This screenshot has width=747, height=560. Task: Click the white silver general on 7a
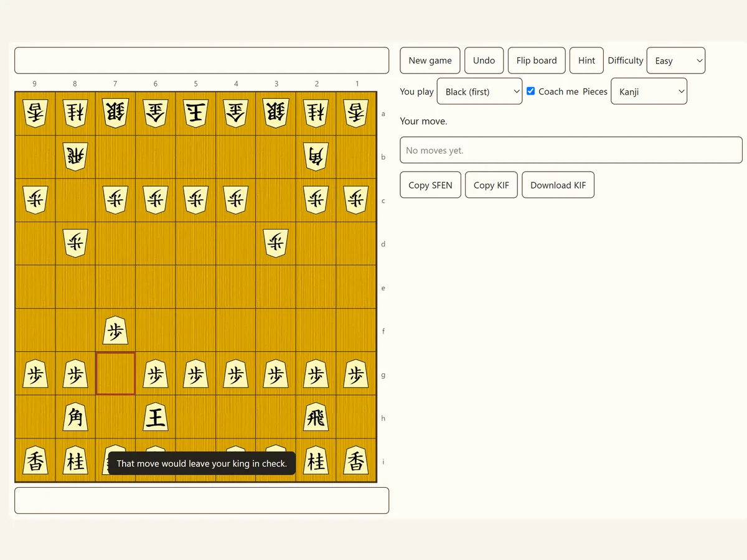point(115,113)
